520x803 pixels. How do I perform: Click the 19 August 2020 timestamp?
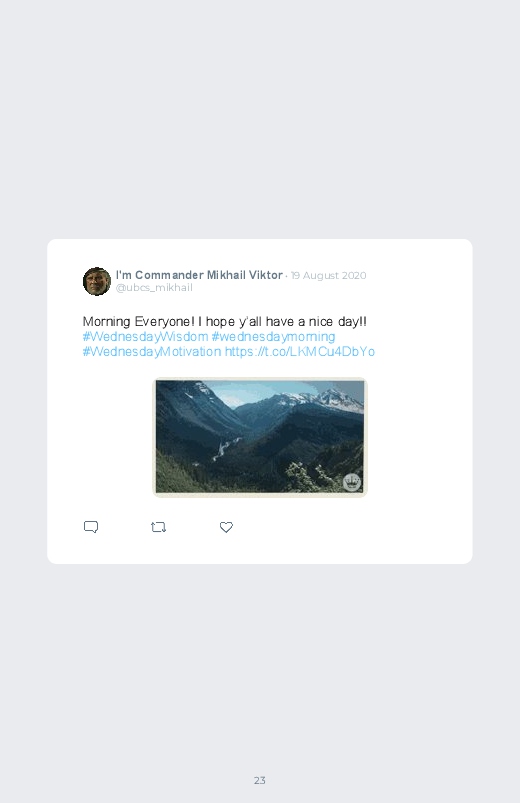328,276
